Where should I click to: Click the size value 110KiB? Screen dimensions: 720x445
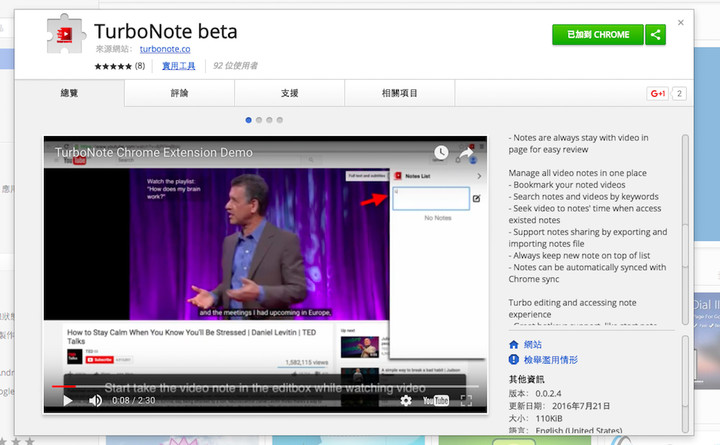pos(549,418)
